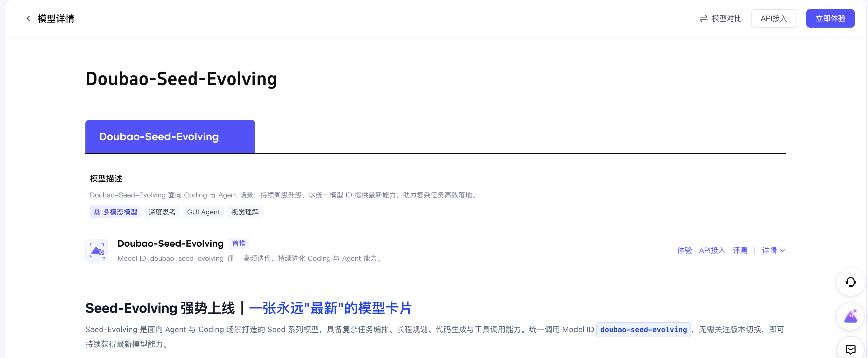Select the Doubao-Seed-Evolving tab
Image resolution: width=868 pixels, height=358 pixels.
(x=170, y=137)
